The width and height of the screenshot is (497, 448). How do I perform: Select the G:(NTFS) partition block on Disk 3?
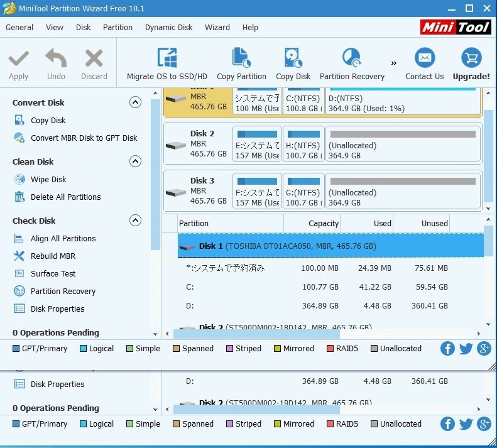click(303, 191)
